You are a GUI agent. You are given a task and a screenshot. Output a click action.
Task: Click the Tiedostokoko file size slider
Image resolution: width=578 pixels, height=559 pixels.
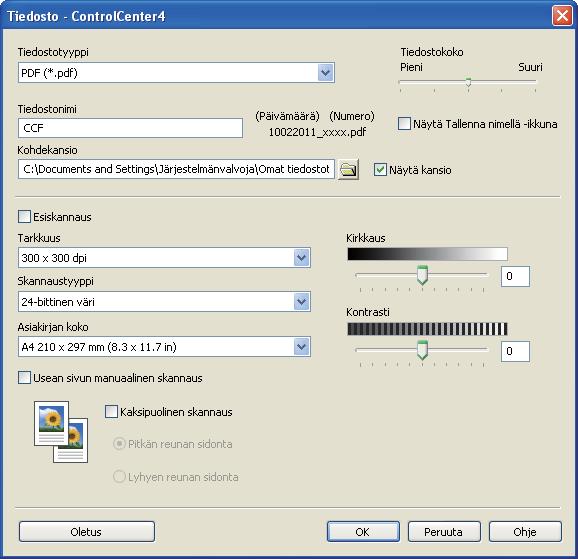pyautogui.click(x=468, y=82)
